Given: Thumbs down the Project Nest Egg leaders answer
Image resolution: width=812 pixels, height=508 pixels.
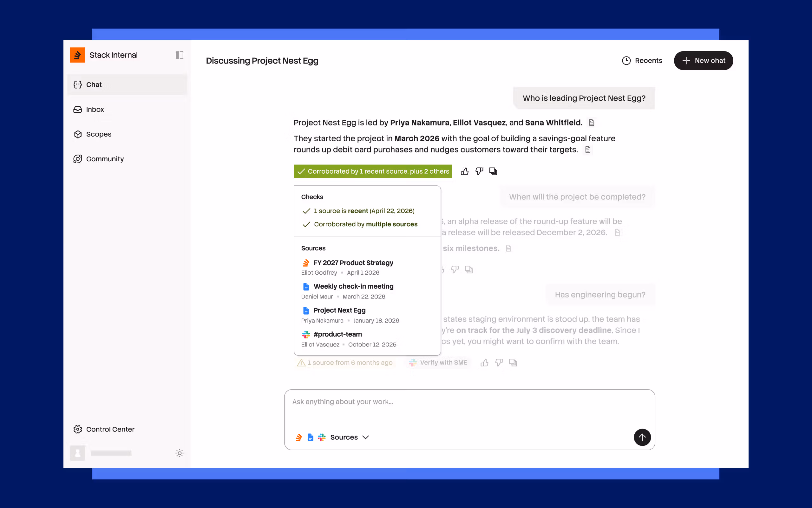Looking at the screenshot, I should point(479,171).
